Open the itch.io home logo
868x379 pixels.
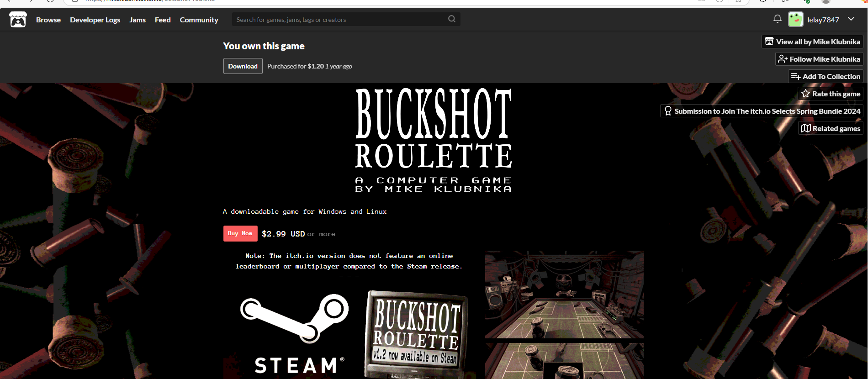coord(18,20)
